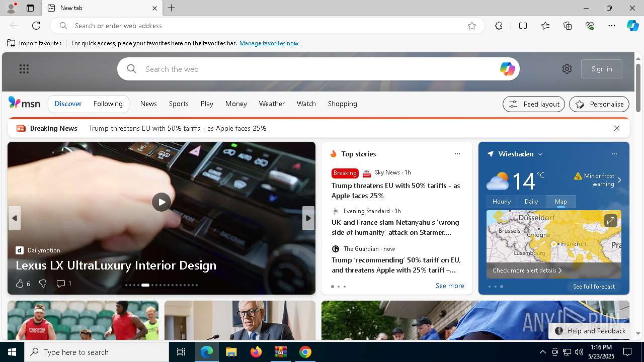Screen dimensions: 644x362
Task: Open the Favorites hub icon
Action: click(545, 26)
